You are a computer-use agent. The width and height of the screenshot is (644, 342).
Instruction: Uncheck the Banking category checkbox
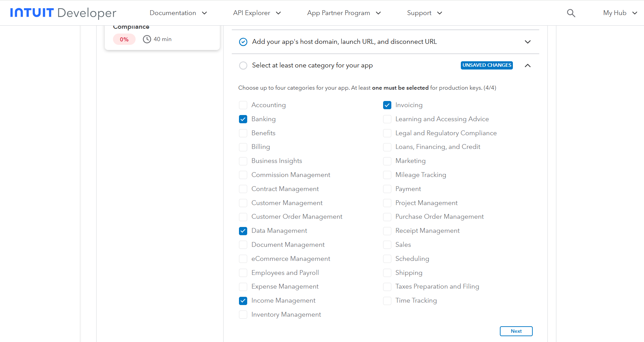point(243,119)
